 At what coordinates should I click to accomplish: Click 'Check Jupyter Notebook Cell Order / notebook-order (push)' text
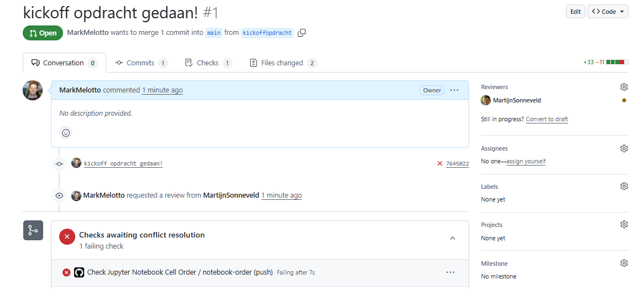coord(180,272)
